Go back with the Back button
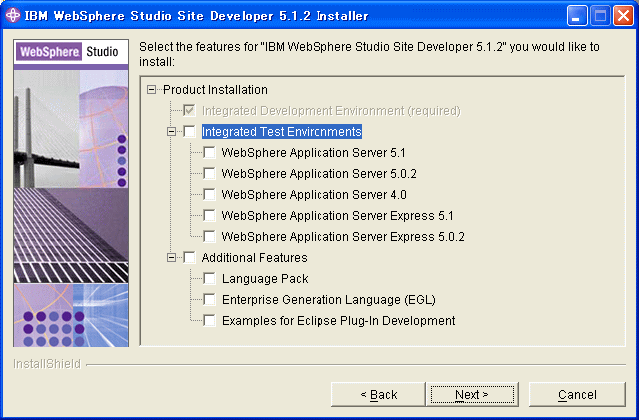The image size is (639, 420). click(x=379, y=394)
